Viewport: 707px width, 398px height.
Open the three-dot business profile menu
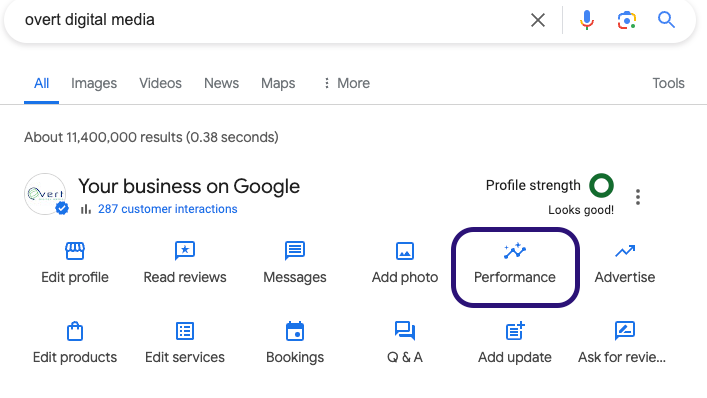[x=638, y=197]
